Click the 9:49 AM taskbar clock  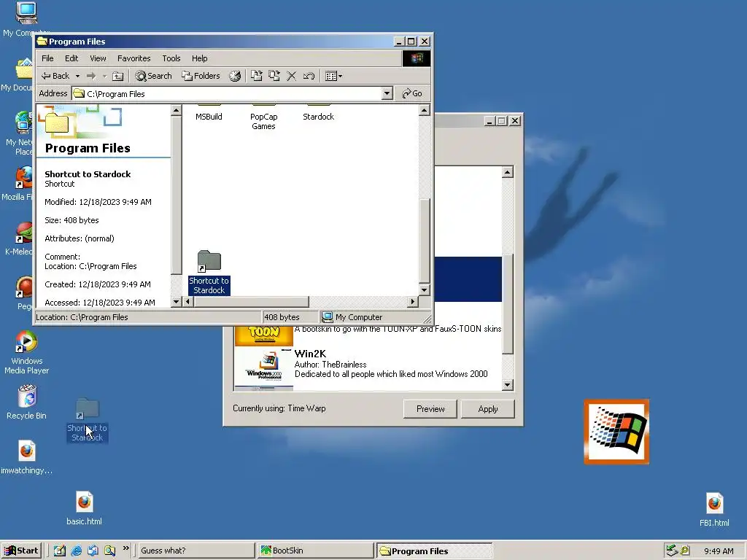click(719, 551)
